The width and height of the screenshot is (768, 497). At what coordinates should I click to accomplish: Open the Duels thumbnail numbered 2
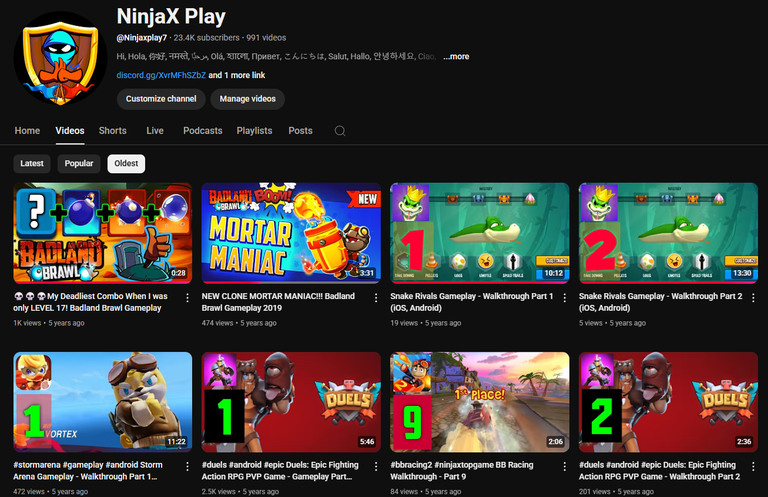(x=668, y=402)
